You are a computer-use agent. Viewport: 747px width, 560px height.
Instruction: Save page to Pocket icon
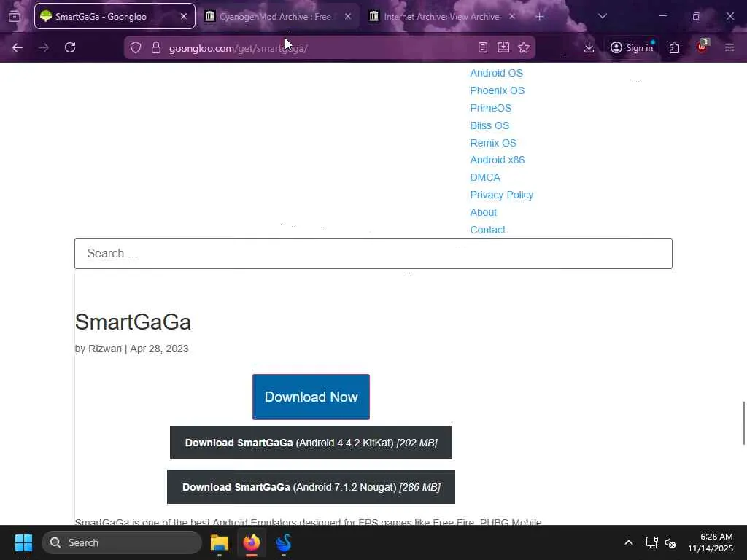click(503, 47)
